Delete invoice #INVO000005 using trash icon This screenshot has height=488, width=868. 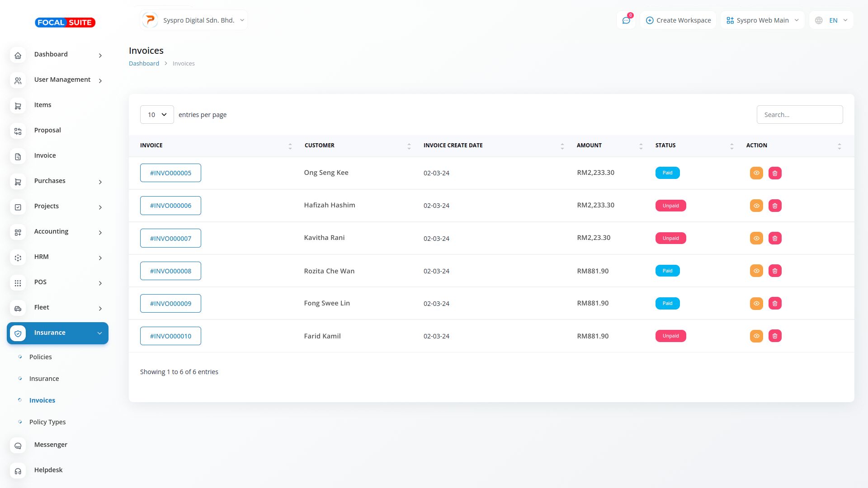775,173
